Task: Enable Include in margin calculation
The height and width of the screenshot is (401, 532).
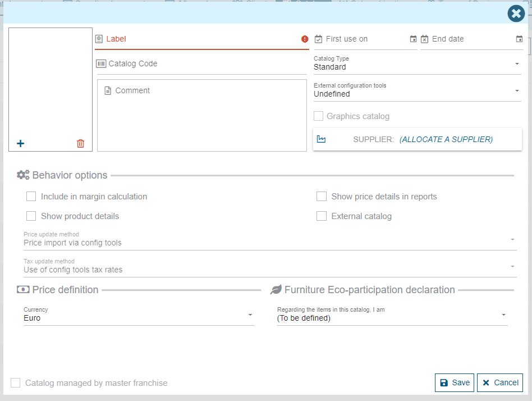Action: [31, 197]
